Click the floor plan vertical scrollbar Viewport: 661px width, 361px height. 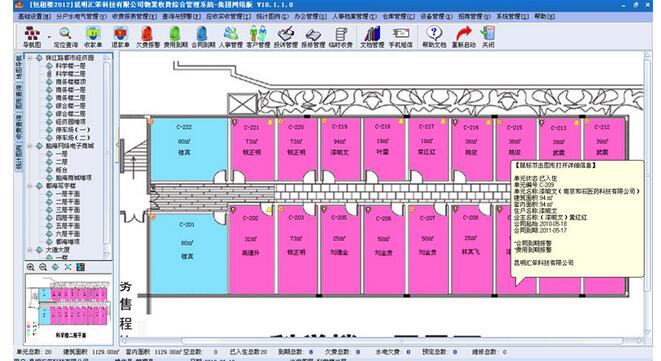pos(648,194)
